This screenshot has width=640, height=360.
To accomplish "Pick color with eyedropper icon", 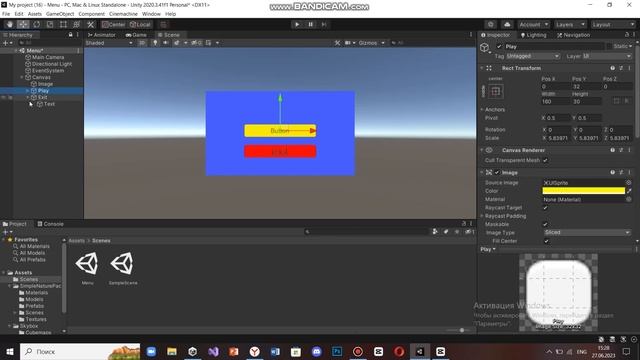I will coord(629,191).
